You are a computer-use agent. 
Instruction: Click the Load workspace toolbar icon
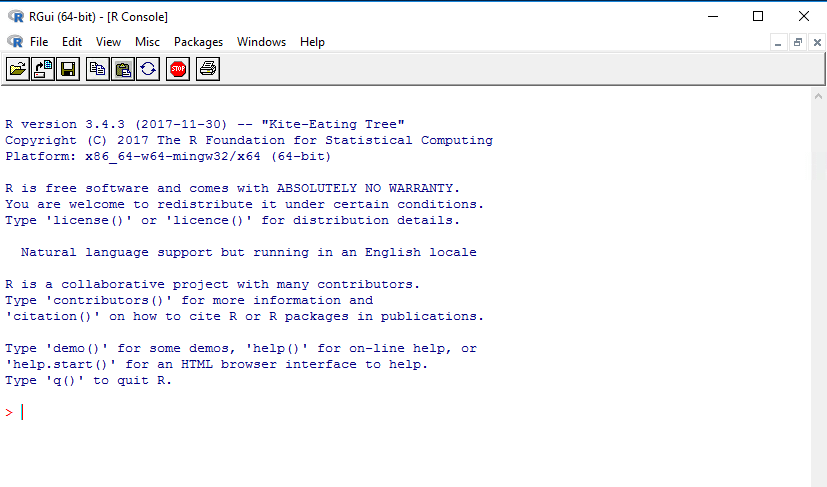[43, 69]
